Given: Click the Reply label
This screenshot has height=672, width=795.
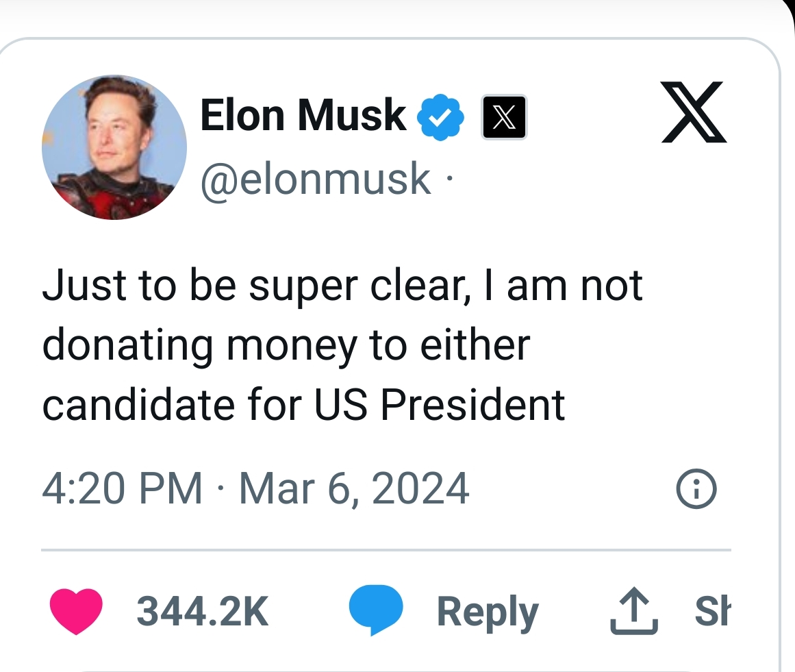Looking at the screenshot, I should [488, 612].
